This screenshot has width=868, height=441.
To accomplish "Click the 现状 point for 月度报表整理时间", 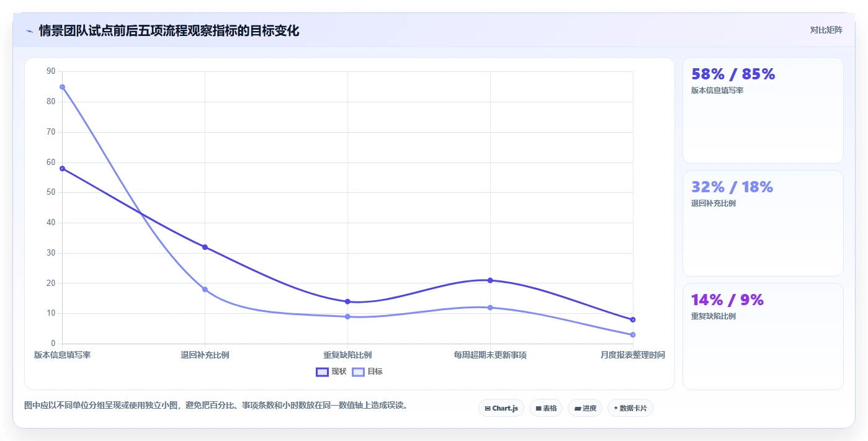I will (633, 319).
